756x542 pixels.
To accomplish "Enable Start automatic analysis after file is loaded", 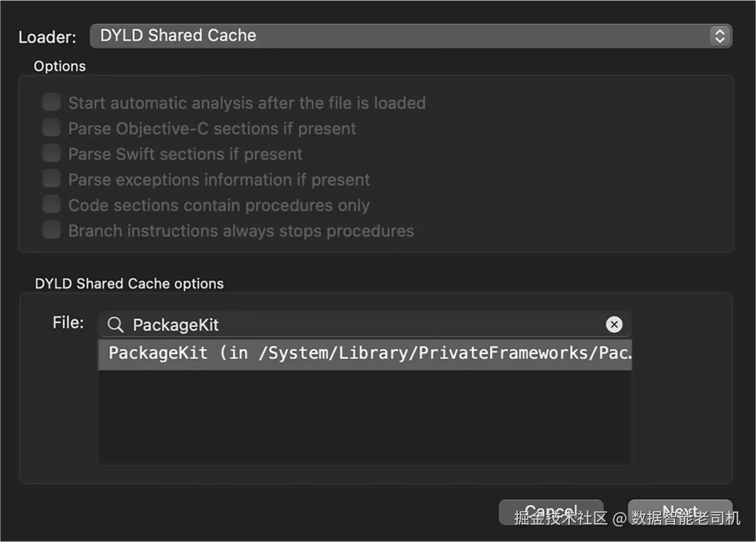I will 52,102.
